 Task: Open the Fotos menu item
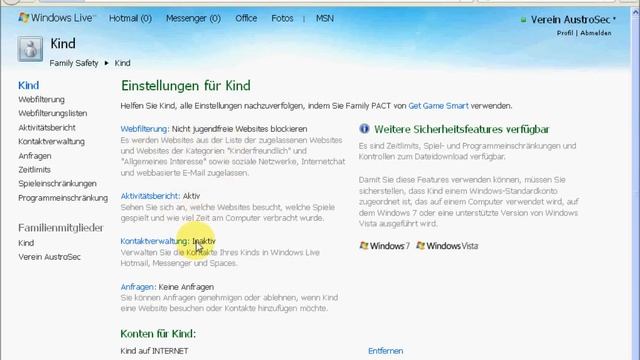click(x=282, y=18)
